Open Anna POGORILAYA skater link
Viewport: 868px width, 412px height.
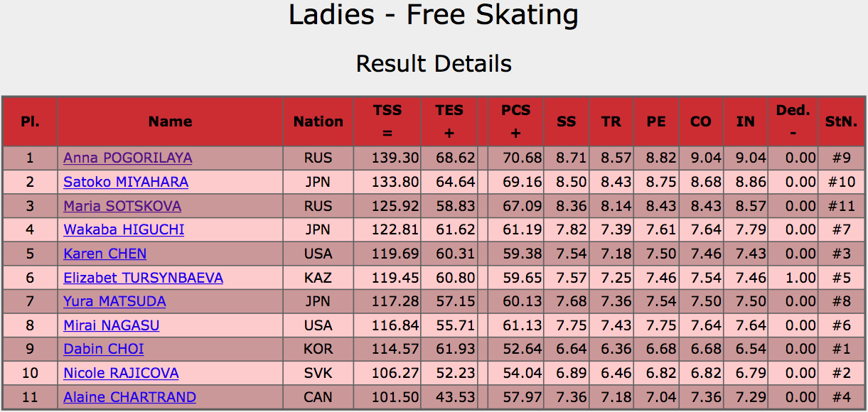tap(127, 158)
